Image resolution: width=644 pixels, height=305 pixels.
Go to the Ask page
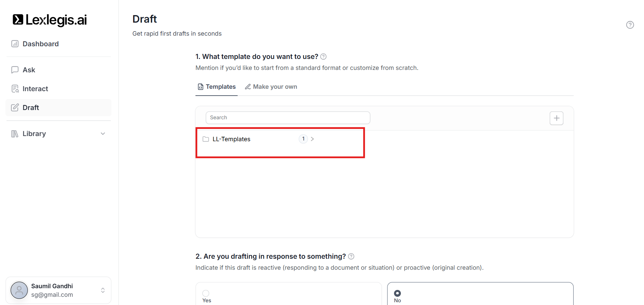29,70
